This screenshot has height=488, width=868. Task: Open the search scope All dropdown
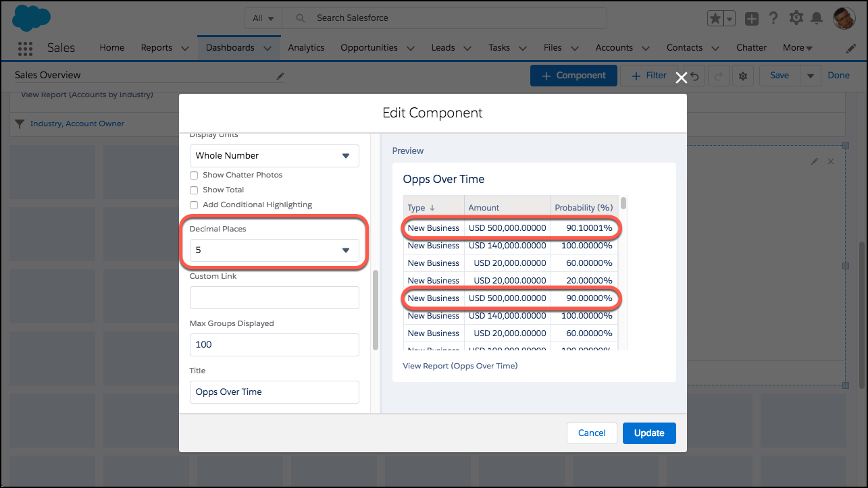point(263,18)
